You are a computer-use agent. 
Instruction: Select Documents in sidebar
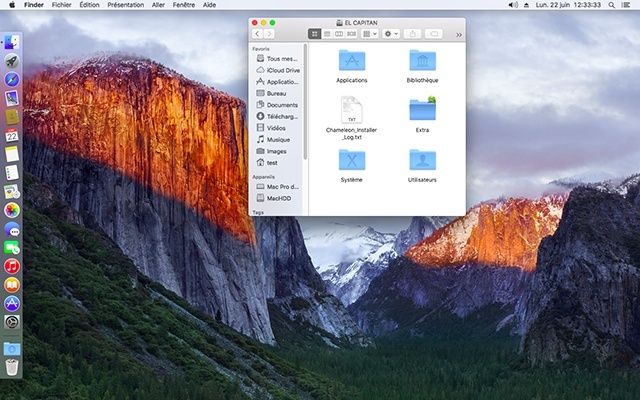[278, 105]
